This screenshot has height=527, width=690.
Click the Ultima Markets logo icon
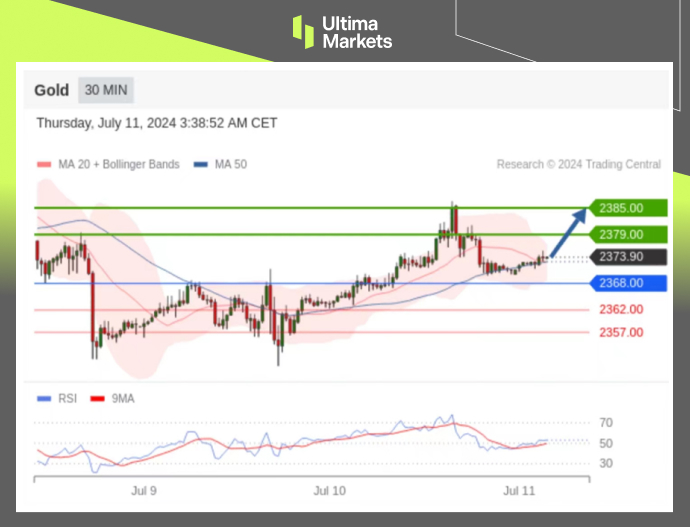[x=303, y=31]
